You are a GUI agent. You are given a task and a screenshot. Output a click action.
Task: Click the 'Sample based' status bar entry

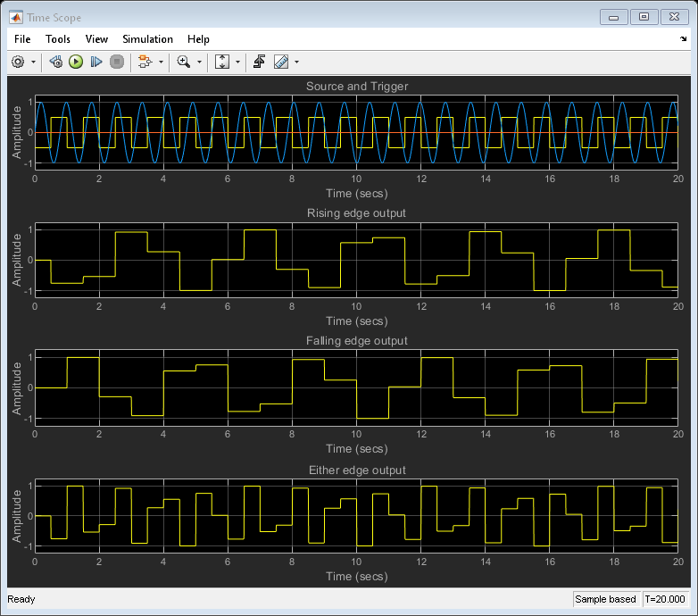click(605, 599)
